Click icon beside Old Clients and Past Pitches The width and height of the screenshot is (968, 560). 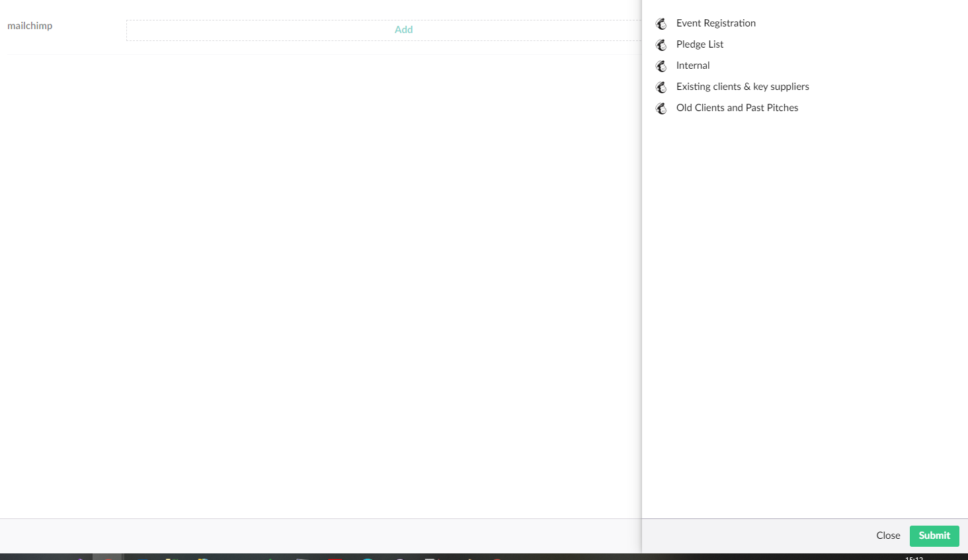(x=661, y=108)
